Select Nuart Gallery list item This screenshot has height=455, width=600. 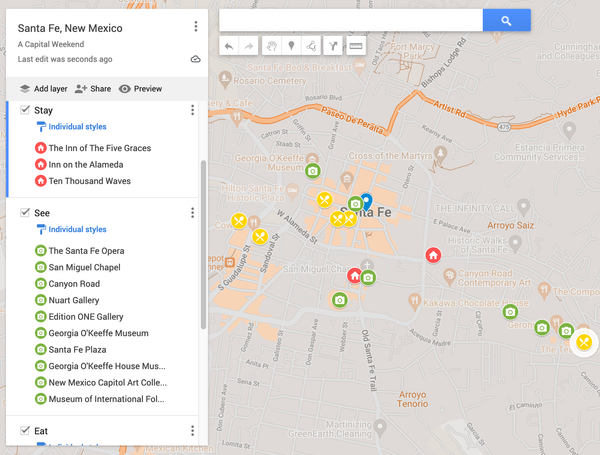[x=74, y=300]
